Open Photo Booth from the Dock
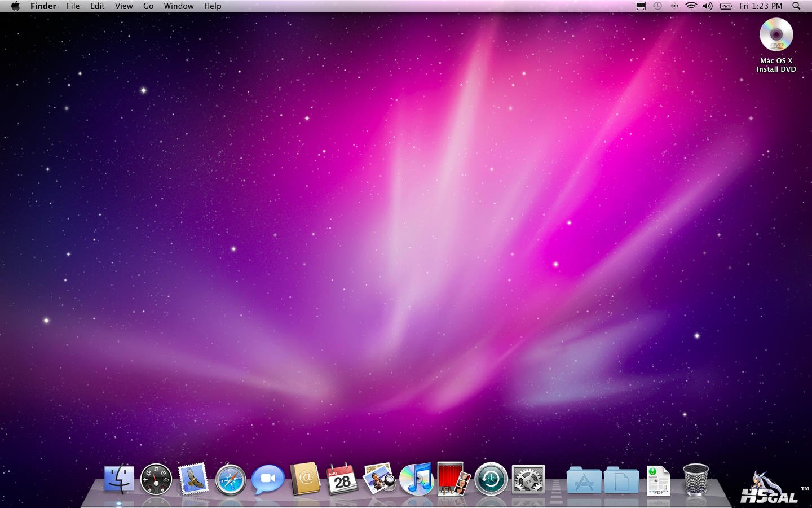Viewport: 812px width, 508px height. click(454, 479)
